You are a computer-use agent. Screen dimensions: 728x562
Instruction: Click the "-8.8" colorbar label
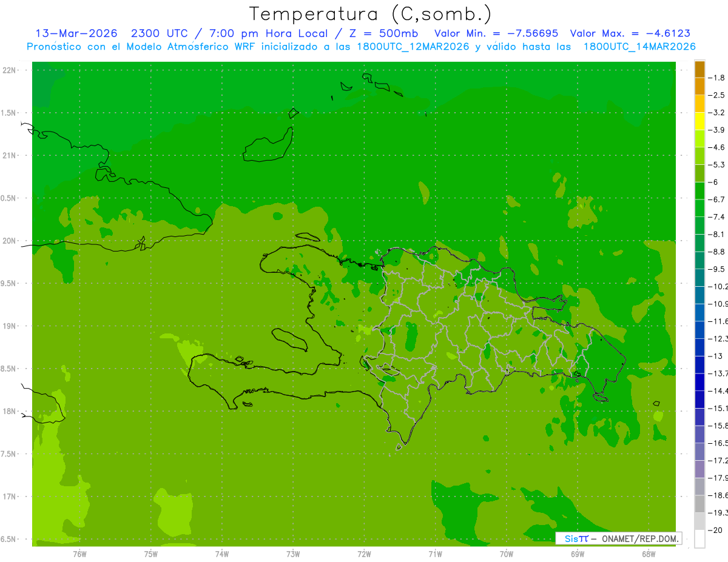click(716, 252)
